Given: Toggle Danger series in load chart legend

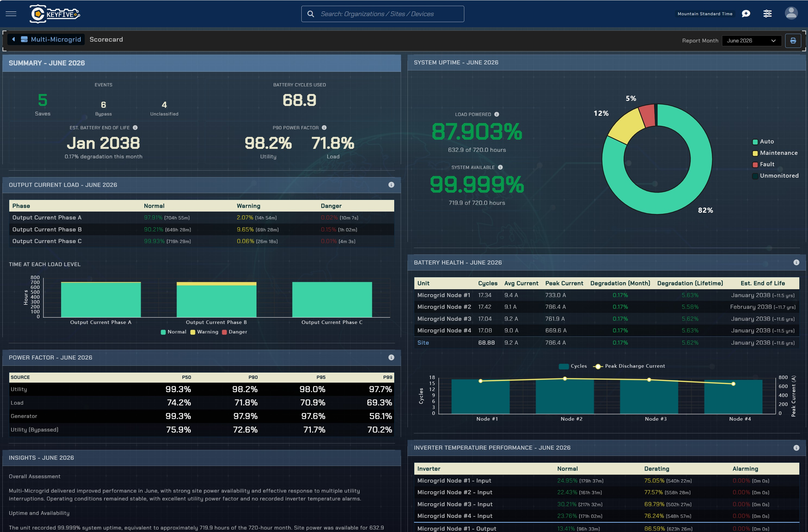Looking at the screenshot, I should tap(235, 332).
